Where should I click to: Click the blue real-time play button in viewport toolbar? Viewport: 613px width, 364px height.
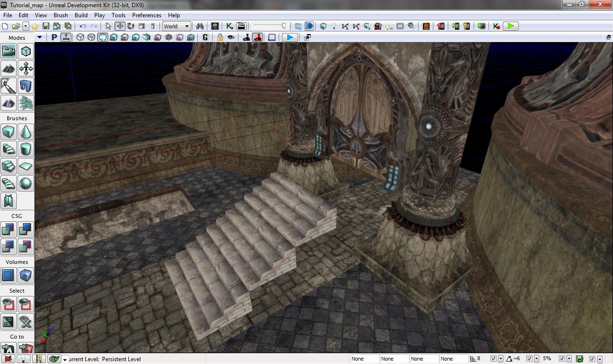(x=290, y=37)
